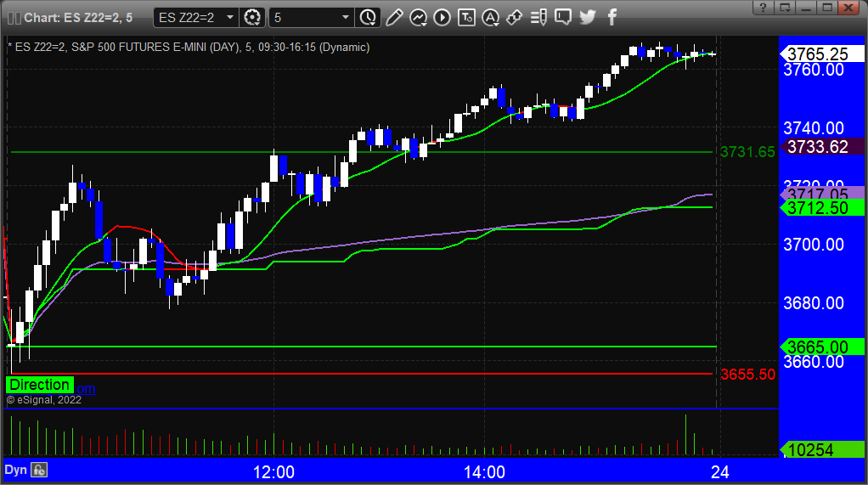The image size is (868, 485).
Task: Click the 3700.00 price axis label
Action: coord(813,245)
